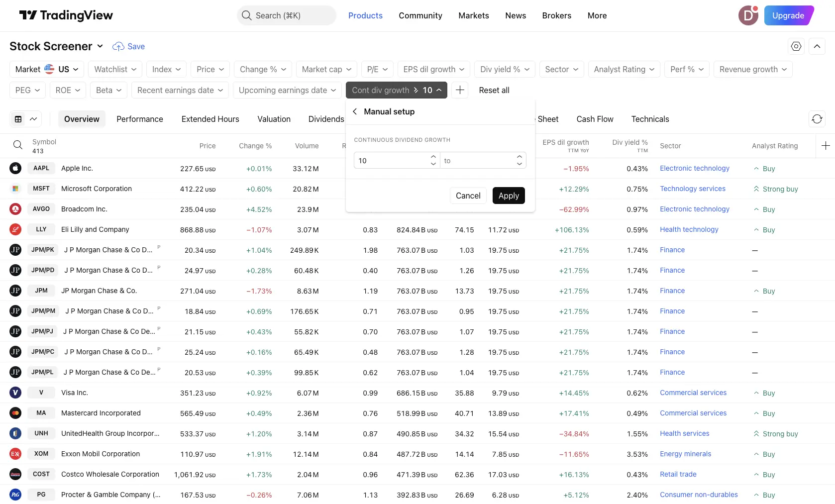Switch to the Performance tab
Viewport: 835px width, 504px height.
coord(140,119)
